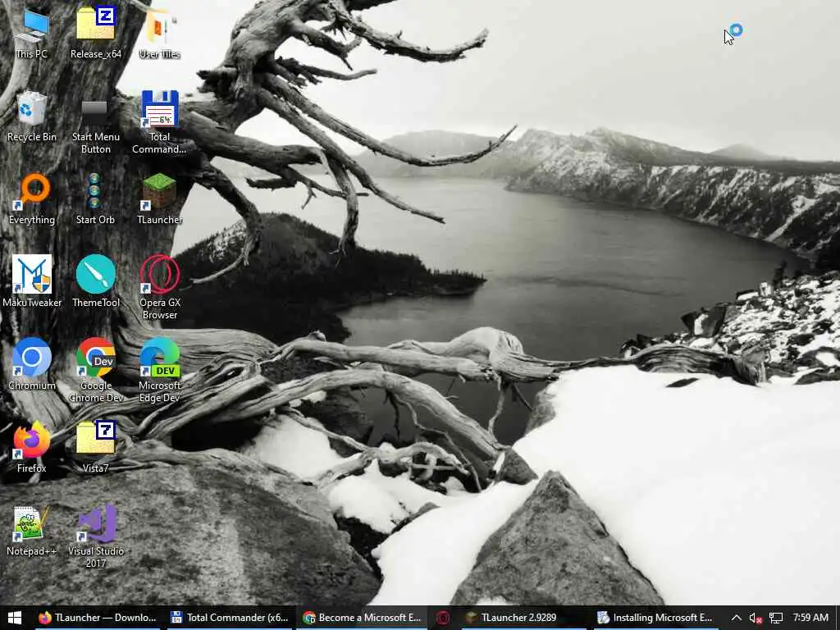The width and height of the screenshot is (840, 630).
Task: Select the Notepad++ desktop shortcut
Action: [32, 531]
